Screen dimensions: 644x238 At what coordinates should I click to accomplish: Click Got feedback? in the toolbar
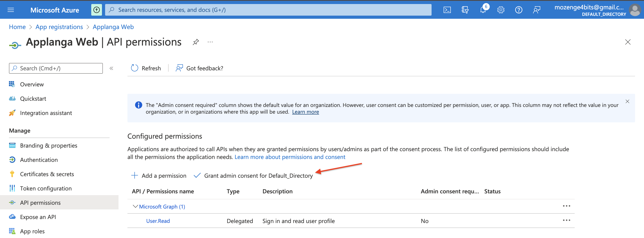tap(199, 68)
